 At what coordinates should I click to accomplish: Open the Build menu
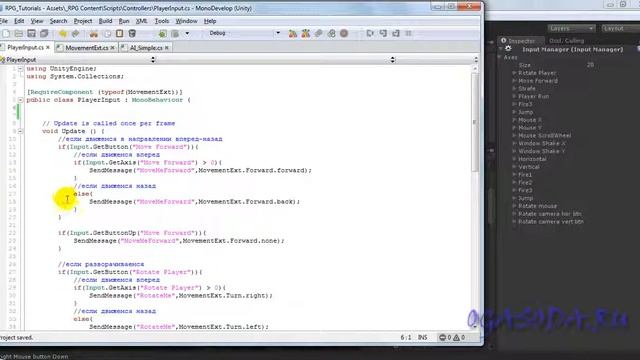(x=105, y=21)
